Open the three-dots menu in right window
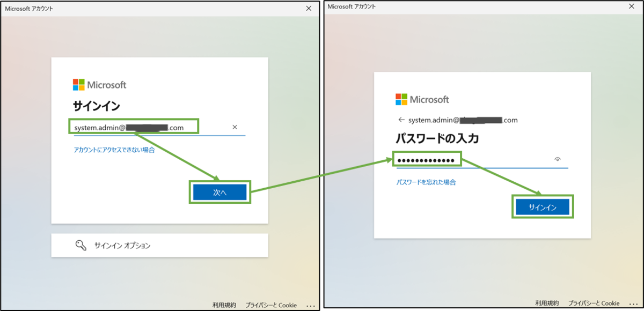Image resolution: width=644 pixels, height=311 pixels. click(x=633, y=303)
